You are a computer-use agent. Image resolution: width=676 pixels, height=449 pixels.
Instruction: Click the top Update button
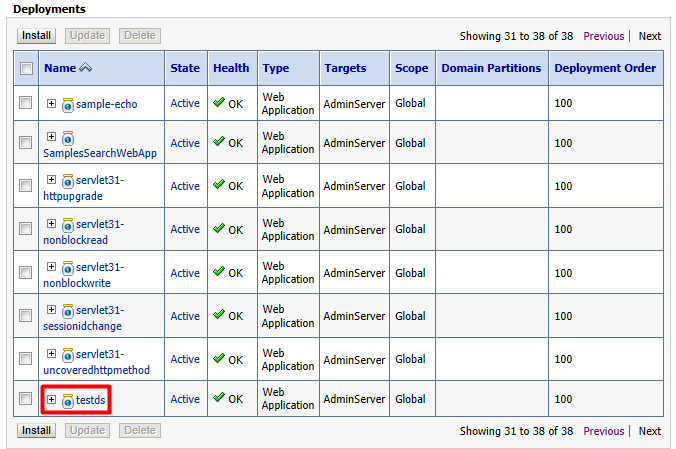coord(88,35)
